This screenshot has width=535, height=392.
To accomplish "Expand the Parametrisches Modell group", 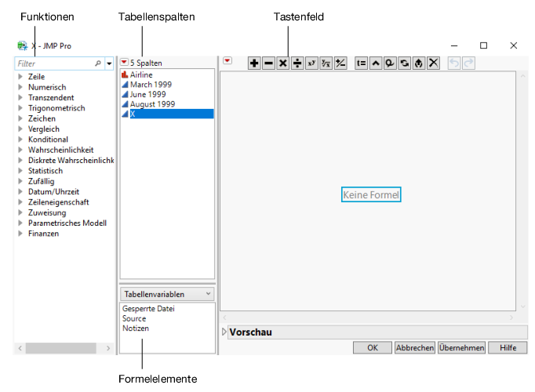I will (x=20, y=223).
